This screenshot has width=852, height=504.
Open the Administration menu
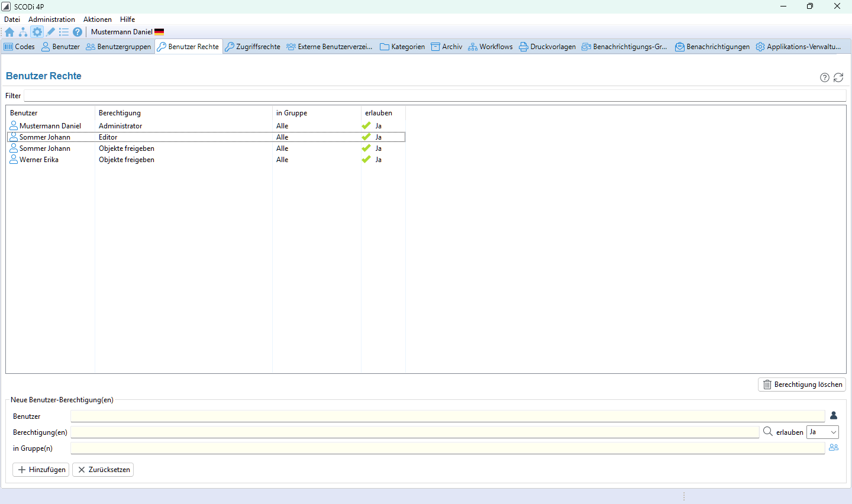click(x=51, y=20)
